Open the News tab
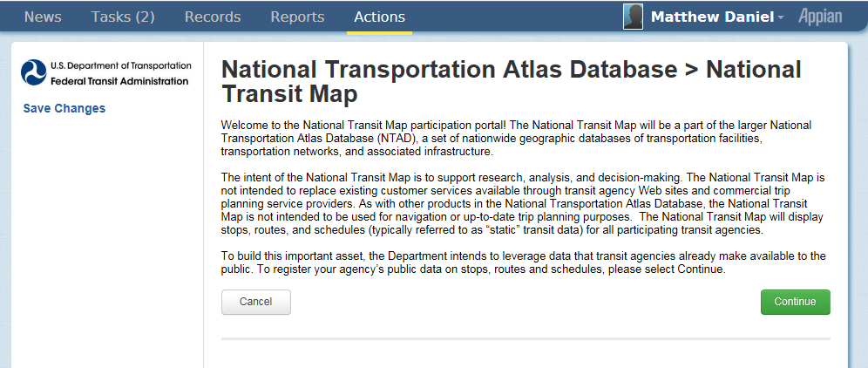Screen dimensions: 868x368 pyautogui.click(x=43, y=17)
